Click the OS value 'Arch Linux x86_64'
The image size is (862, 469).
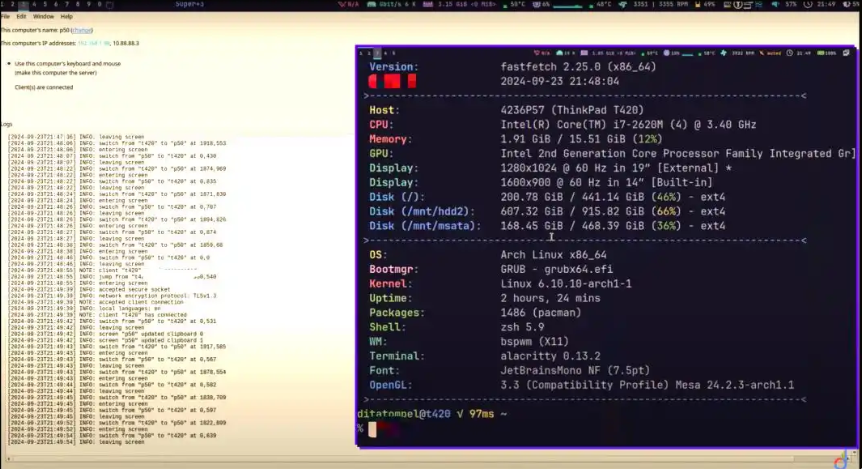pyautogui.click(x=553, y=255)
